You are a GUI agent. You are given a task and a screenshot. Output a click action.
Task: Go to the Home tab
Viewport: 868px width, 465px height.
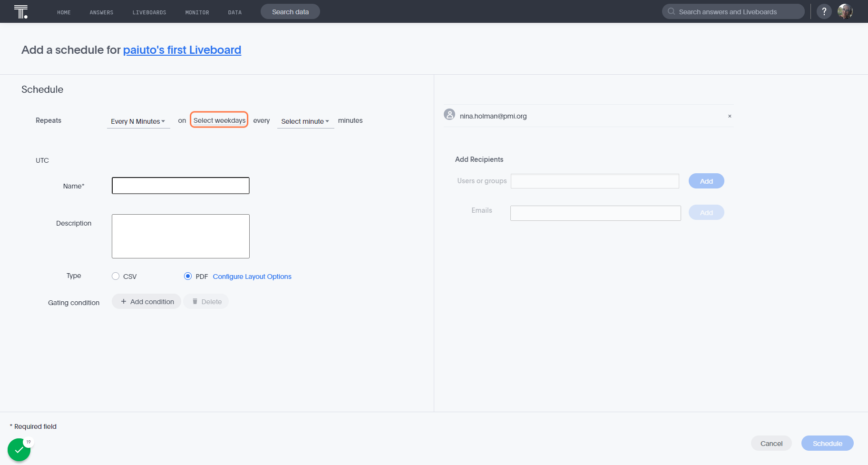(x=64, y=12)
